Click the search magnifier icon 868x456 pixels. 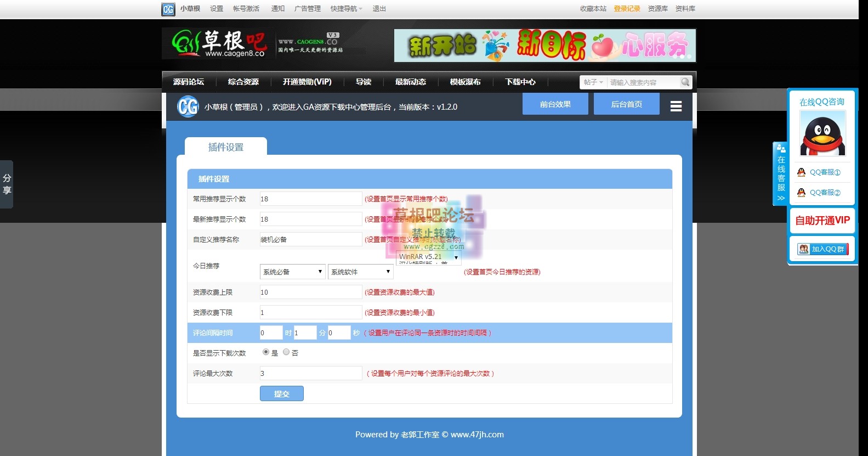tap(685, 82)
